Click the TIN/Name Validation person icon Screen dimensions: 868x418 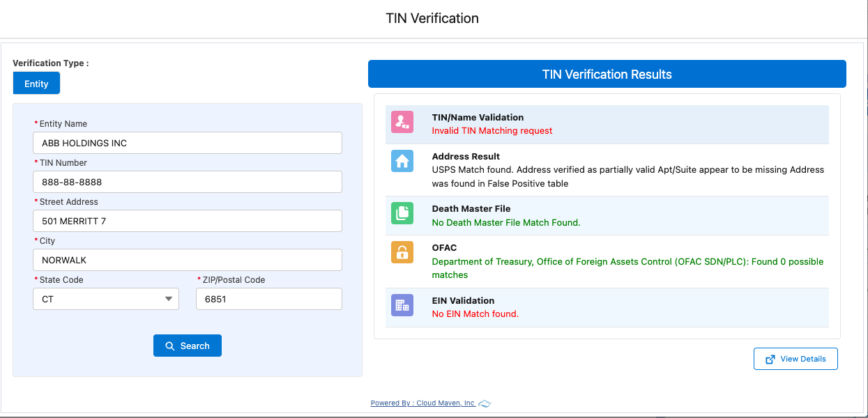pos(402,123)
